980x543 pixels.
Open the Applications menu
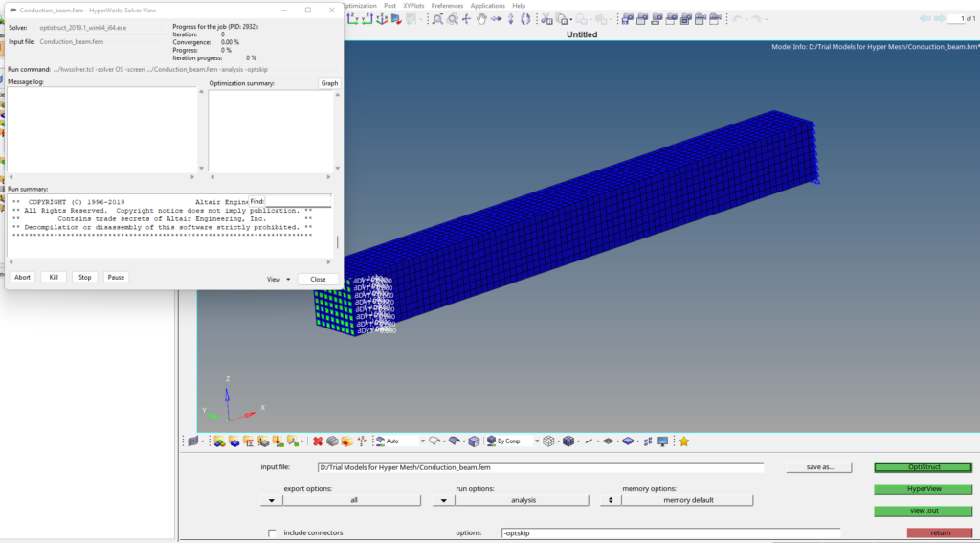[x=487, y=5]
